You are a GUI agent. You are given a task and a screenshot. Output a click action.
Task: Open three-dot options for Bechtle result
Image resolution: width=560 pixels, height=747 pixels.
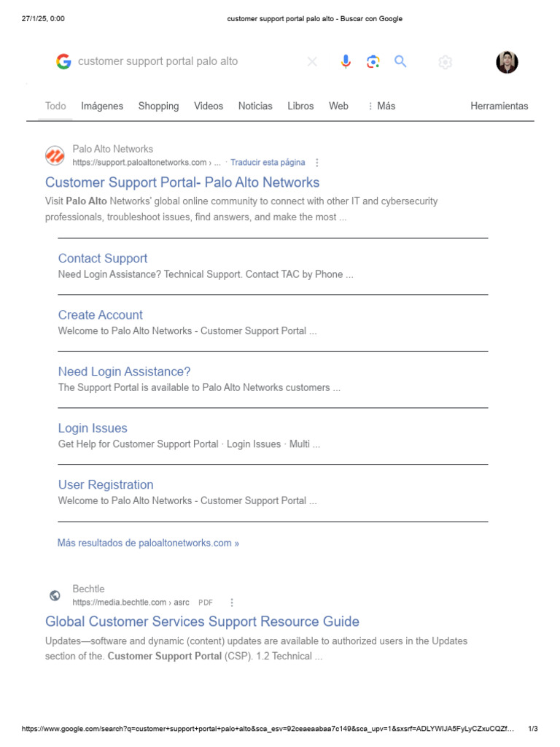232,603
